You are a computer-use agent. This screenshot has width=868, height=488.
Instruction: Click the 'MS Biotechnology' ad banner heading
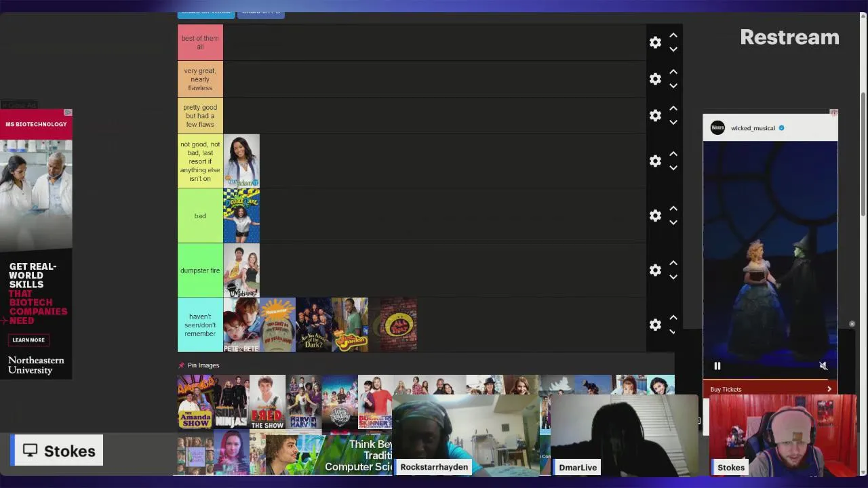(36, 124)
